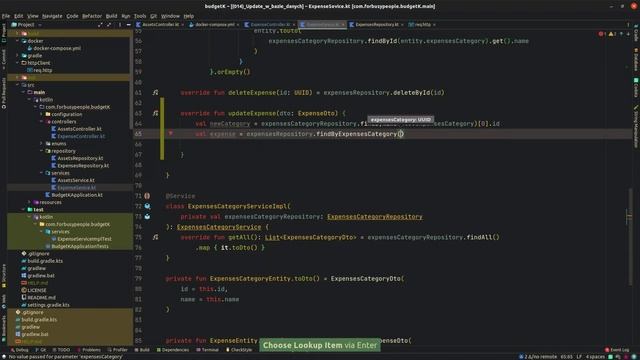Click override gutter icon at line 61

[156, 93]
